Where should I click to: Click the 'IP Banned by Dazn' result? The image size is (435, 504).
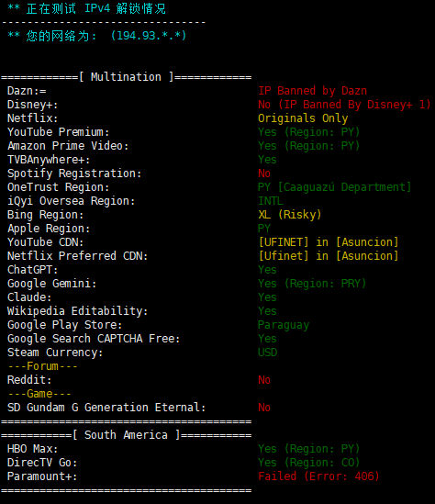pos(312,91)
